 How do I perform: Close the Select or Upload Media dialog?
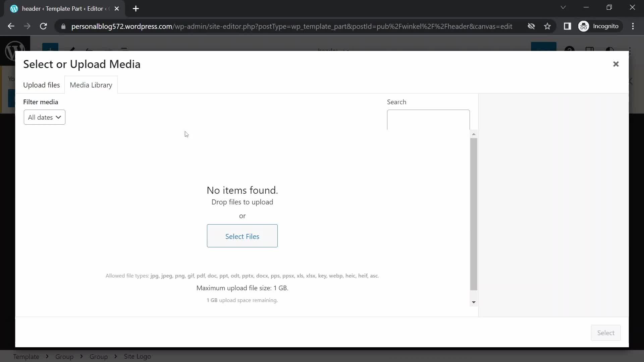point(616,64)
